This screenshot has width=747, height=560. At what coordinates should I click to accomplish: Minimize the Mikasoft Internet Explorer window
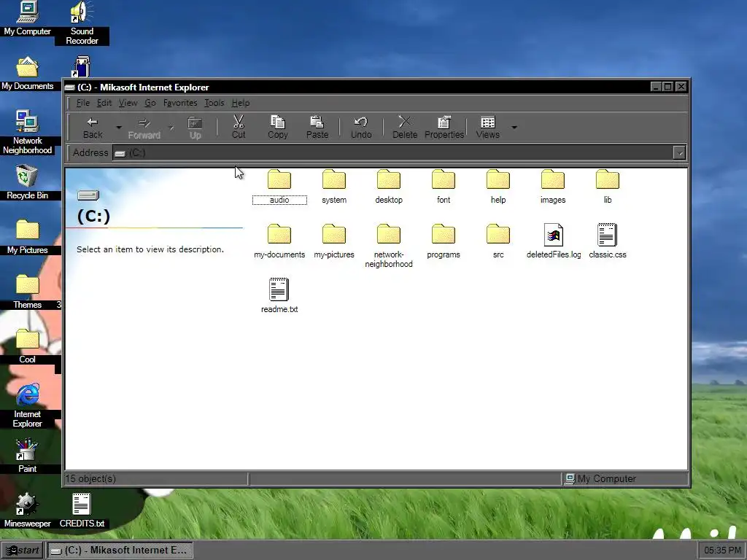(x=656, y=87)
